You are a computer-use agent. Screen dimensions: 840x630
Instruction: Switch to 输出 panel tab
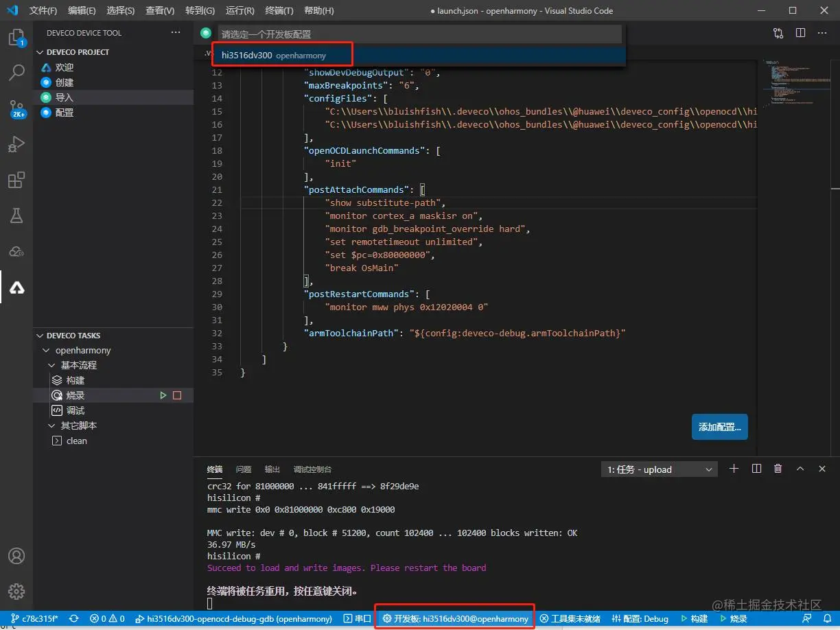click(272, 469)
